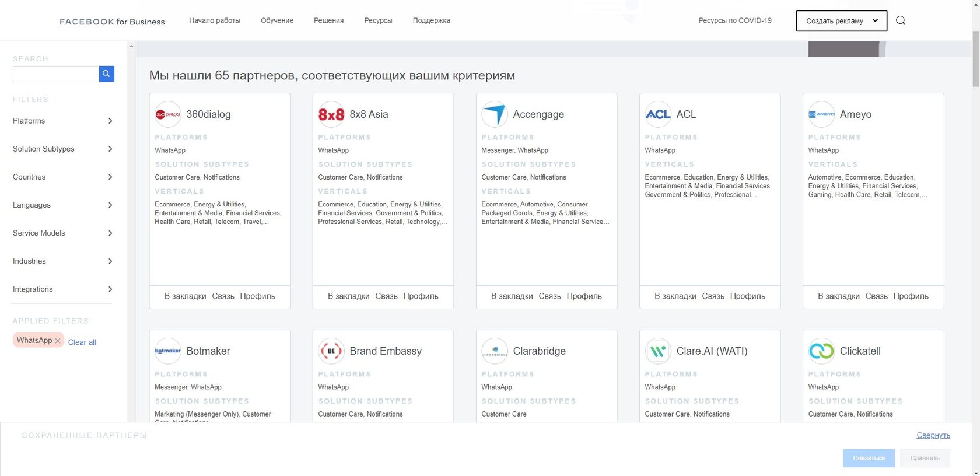
Task: Click the sidebar search input field
Action: point(56,73)
